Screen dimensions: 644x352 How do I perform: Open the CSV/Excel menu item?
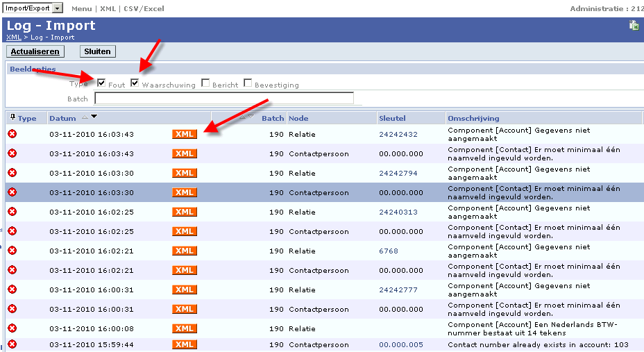144,8
